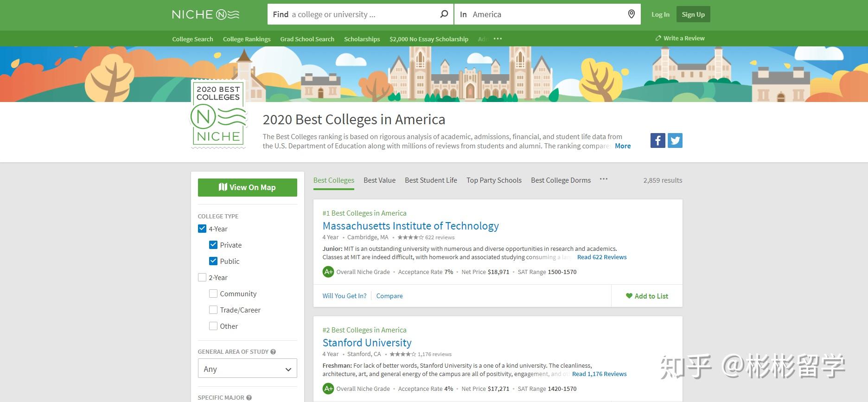
Task: Click the Niche logo in header
Action: (205, 14)
